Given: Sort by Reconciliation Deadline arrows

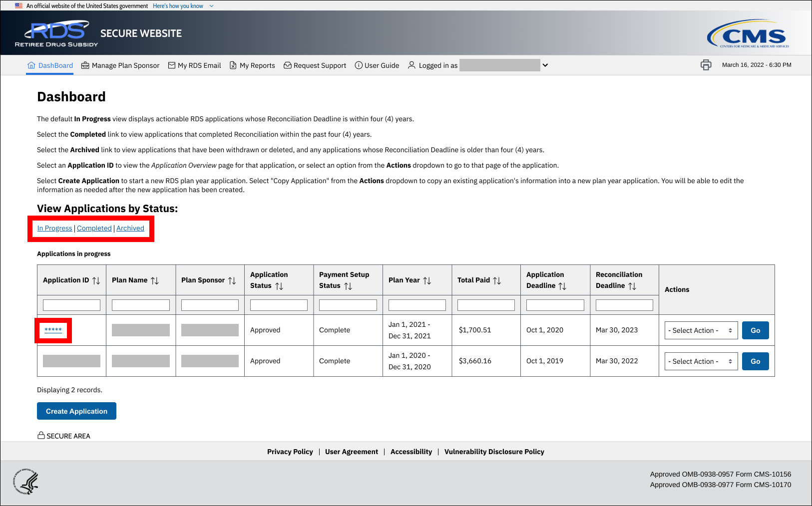Looking at the screenshot, I should pyautogui.click(x=632, y=286).
